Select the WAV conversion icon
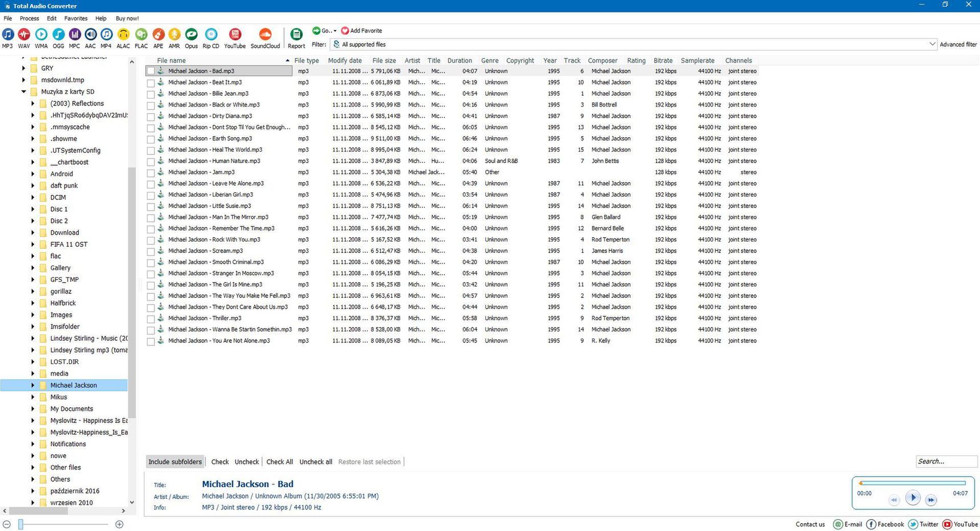The height and width of the screenshot is (531, 980). pyautogui.click(x=24, y=35)
